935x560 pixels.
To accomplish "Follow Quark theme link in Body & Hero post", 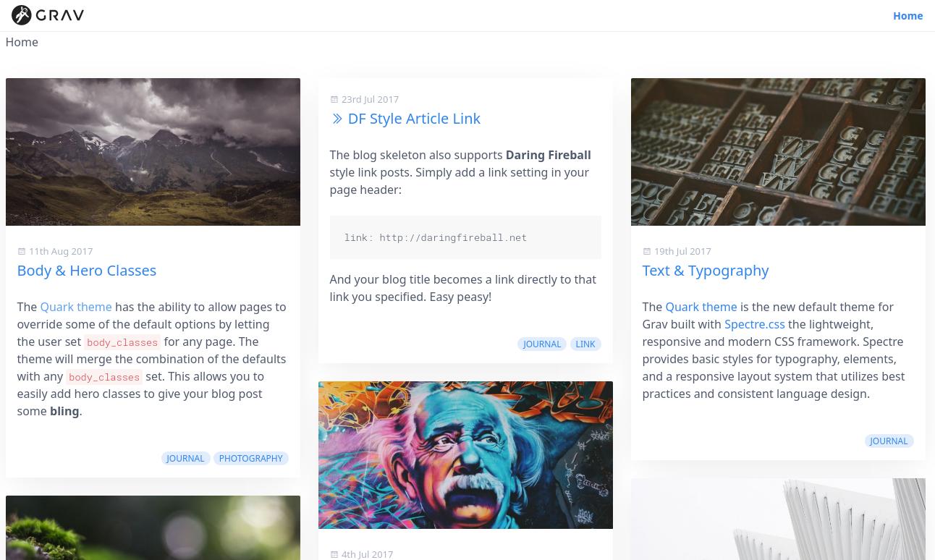I will (76, 307).
